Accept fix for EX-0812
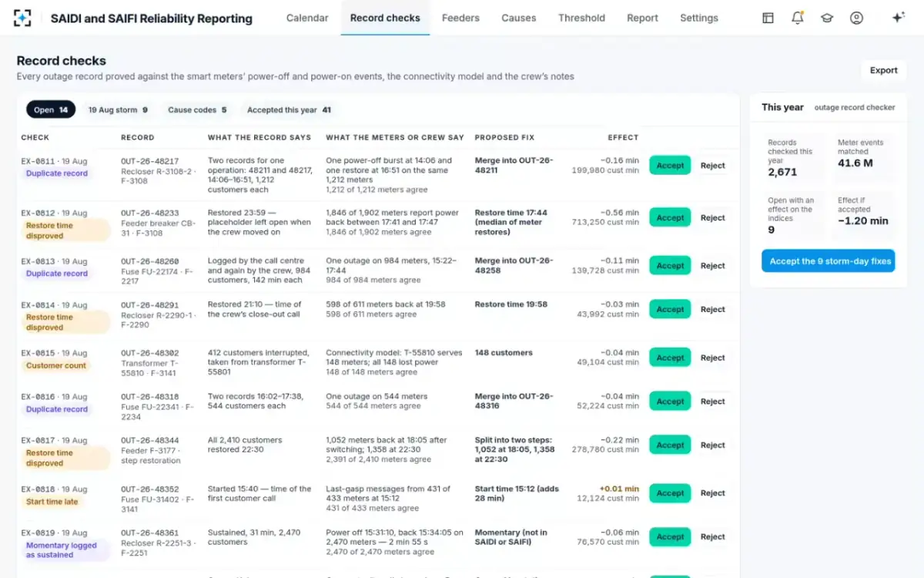 pos(670,218)
